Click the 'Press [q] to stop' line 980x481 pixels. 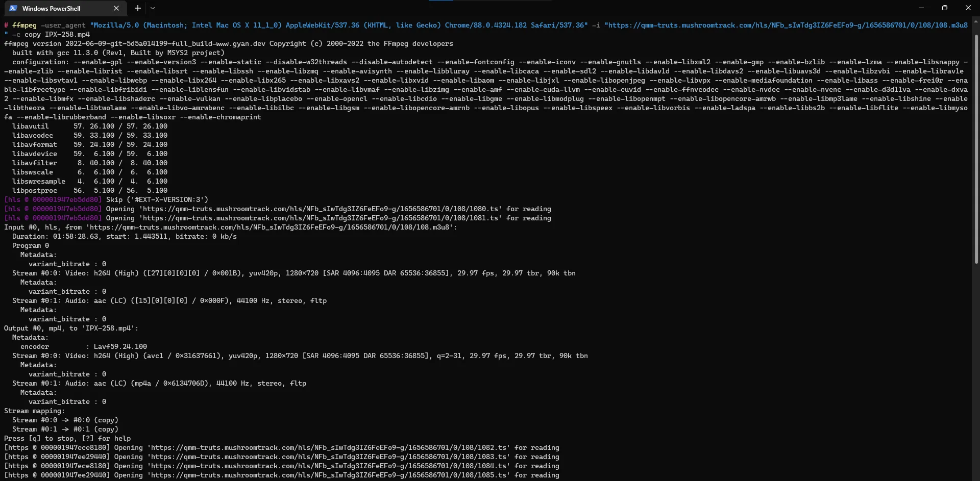[x=67, y=439]
